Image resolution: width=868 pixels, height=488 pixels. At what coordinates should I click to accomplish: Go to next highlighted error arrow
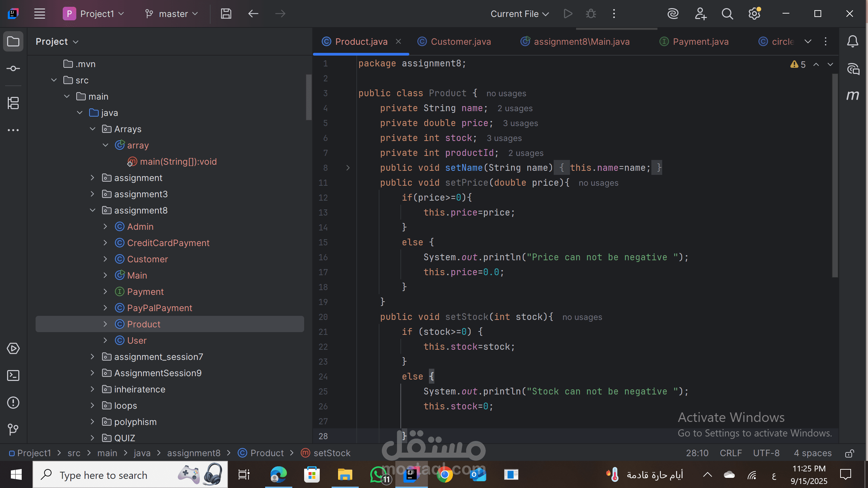tap(830, 64)
